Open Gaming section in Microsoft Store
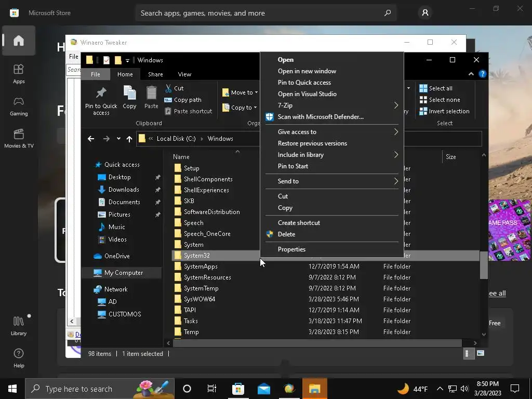 click(19, 106)
